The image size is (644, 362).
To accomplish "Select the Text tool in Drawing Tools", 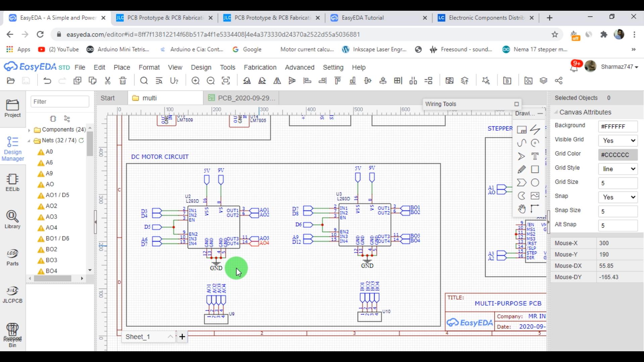I will point(535,156).
